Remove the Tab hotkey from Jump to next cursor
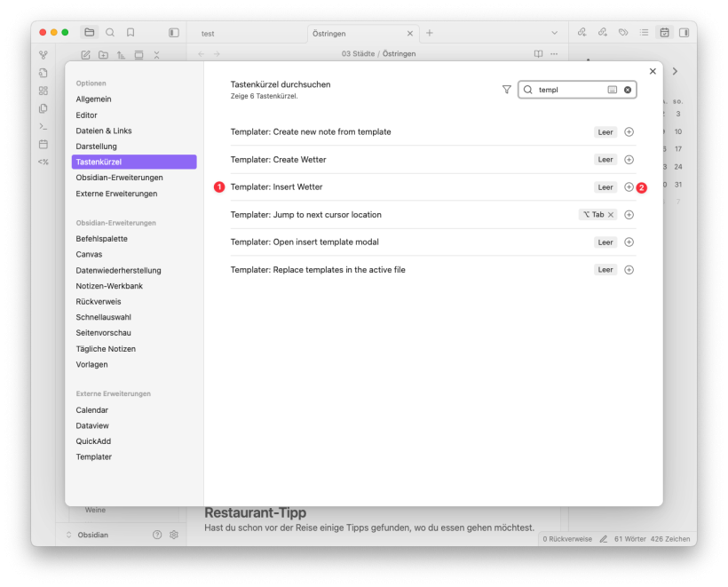The height and width of the screenshot is (587, 728). (611, 215)
